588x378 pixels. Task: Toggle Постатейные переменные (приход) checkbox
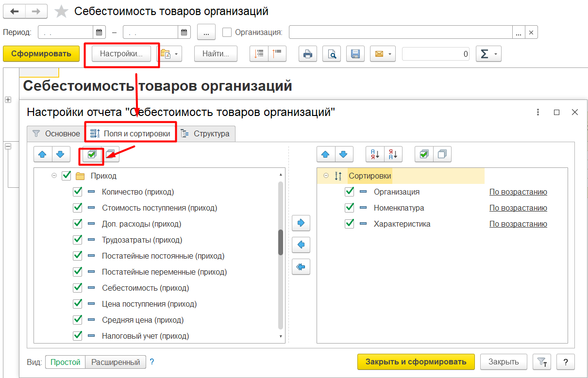point(77,272)
